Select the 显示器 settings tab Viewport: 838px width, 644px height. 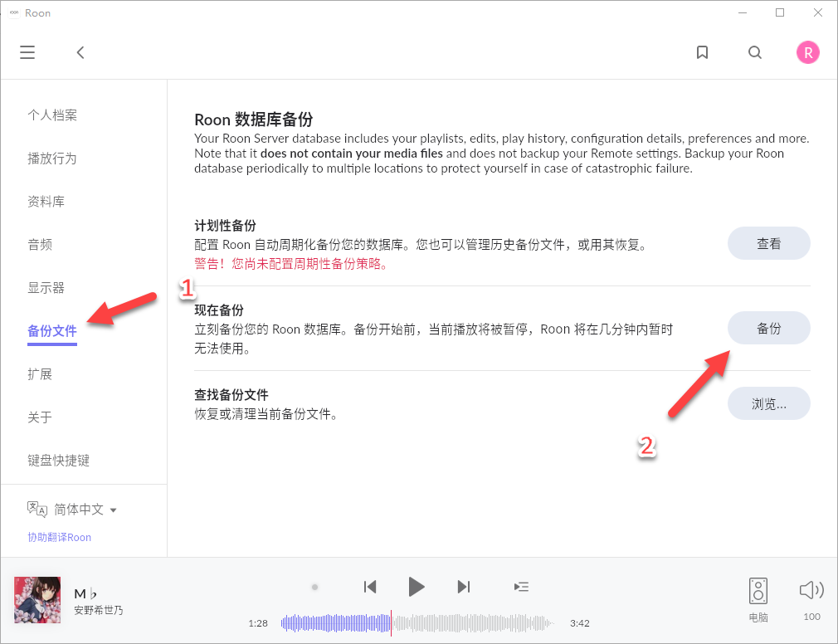(x=46, y=288)
